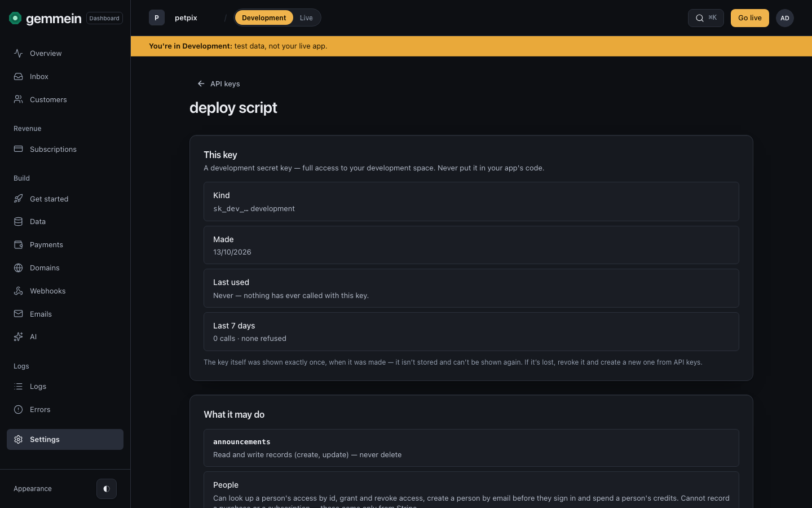812x508 pixels.
Task: Switch environment to Live
Action: pyautogui.click(x=306, y=18)
